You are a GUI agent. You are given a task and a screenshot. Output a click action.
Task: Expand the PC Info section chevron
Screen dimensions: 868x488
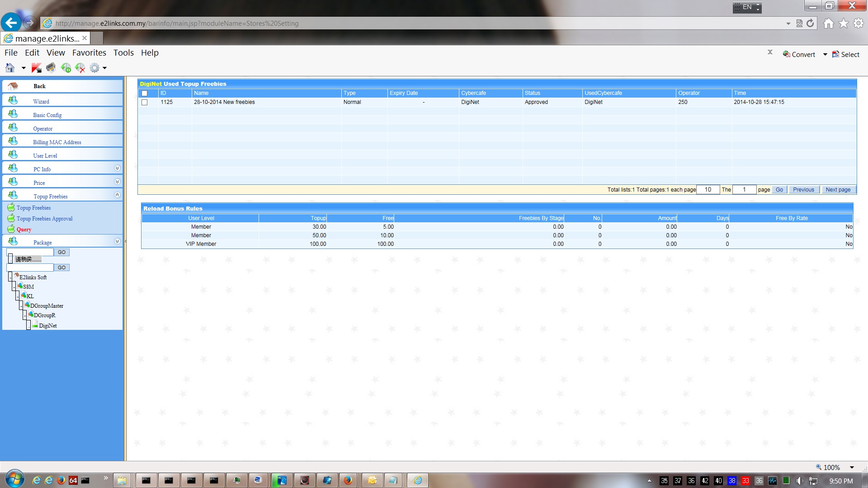click(x=117, y=168)
